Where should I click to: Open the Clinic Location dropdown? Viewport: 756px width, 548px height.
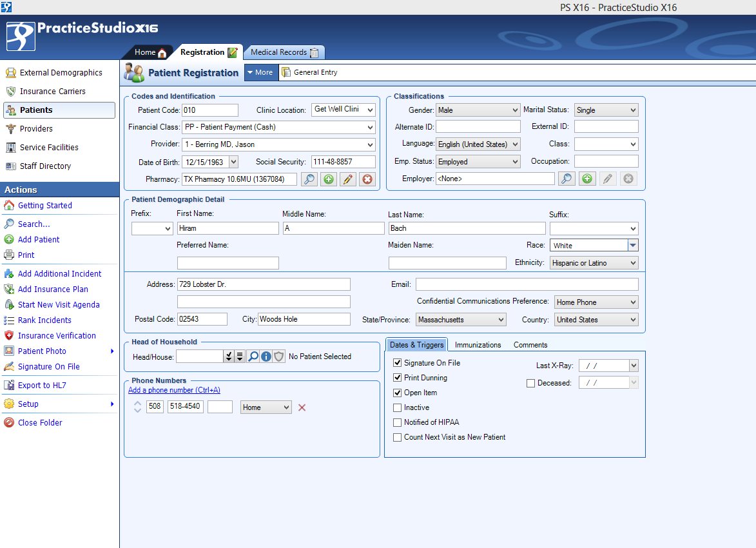(369, 109)
